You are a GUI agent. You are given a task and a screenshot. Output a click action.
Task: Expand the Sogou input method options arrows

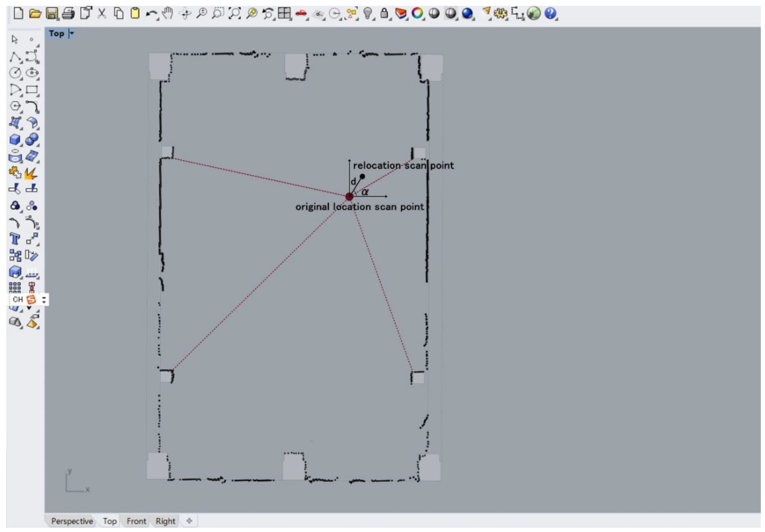(x=44, y=300)
